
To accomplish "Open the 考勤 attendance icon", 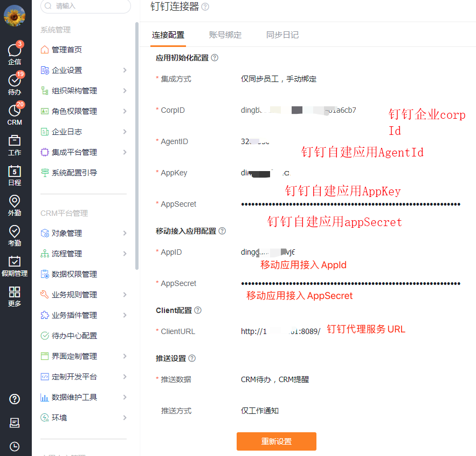I will tap(14, 235).
